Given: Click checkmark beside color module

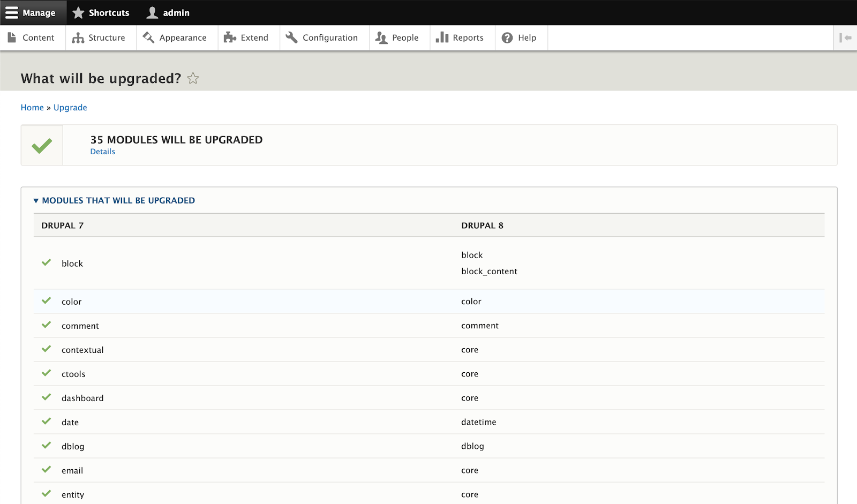Looking at the screenshot, I should (x=47, y=300).
